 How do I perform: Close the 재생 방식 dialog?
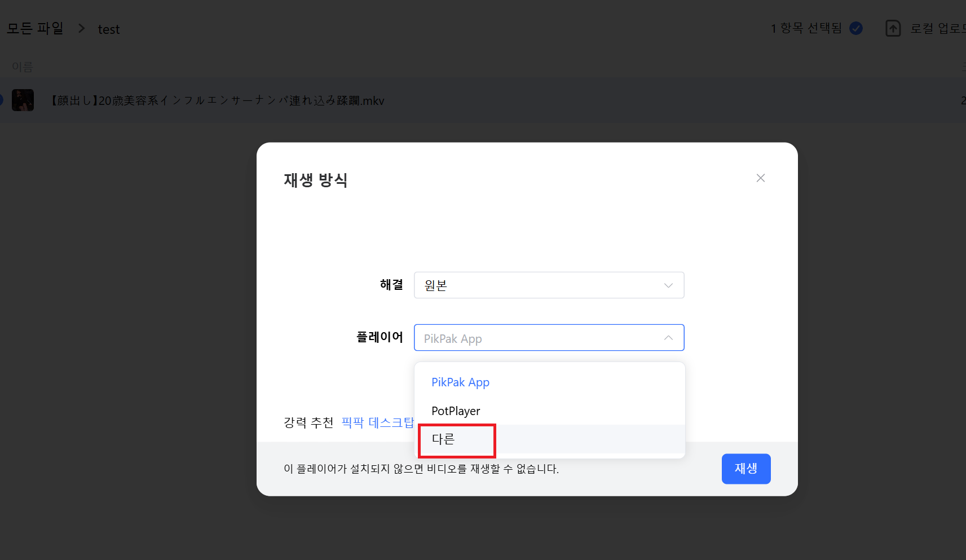[x=760, y=178]
